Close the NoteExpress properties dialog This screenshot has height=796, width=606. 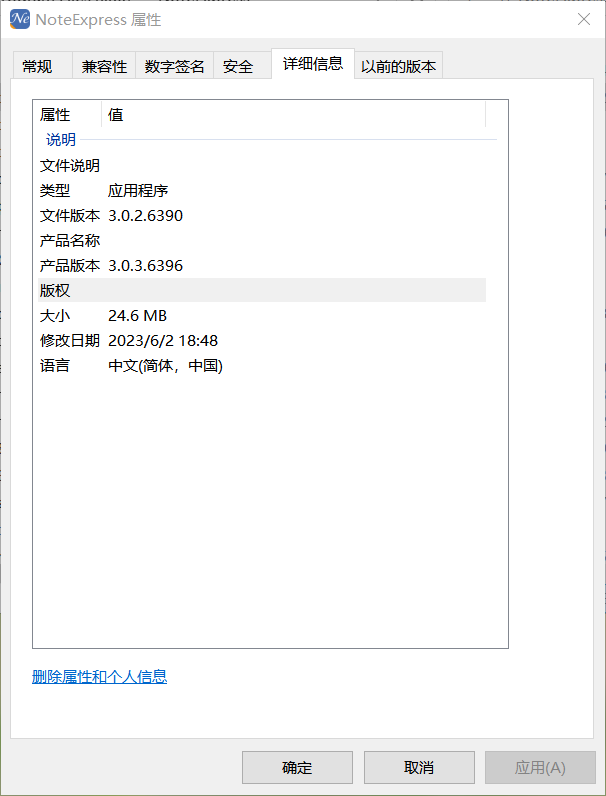[x=584, y=19]
